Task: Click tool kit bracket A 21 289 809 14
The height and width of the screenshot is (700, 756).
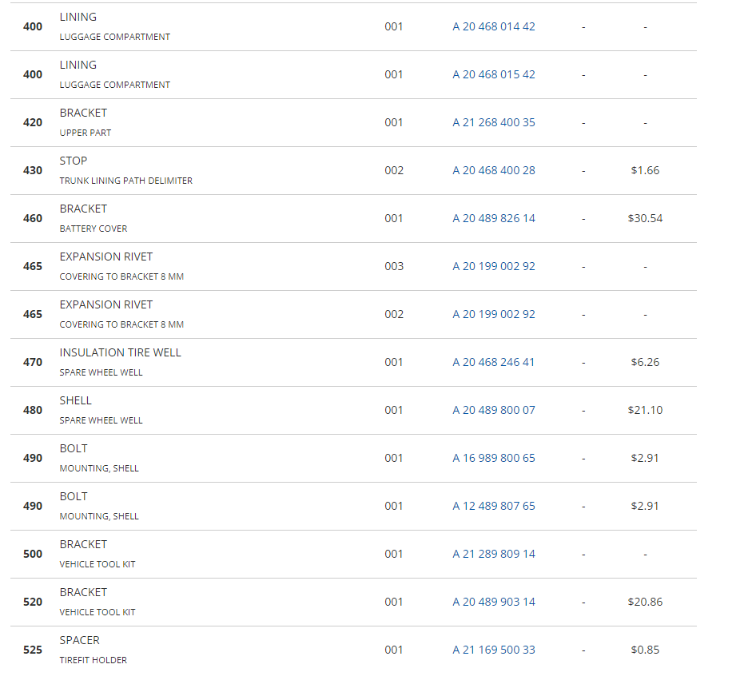Action: [x=494, y=554]
